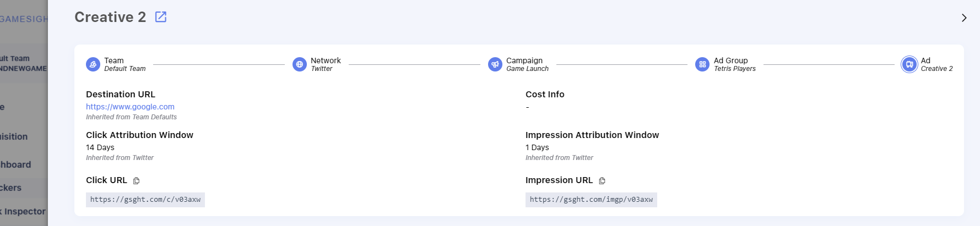This screenshot has width=980, height=226.
Task: Click the Campaign megaphone icon
Action: (495, 64)
